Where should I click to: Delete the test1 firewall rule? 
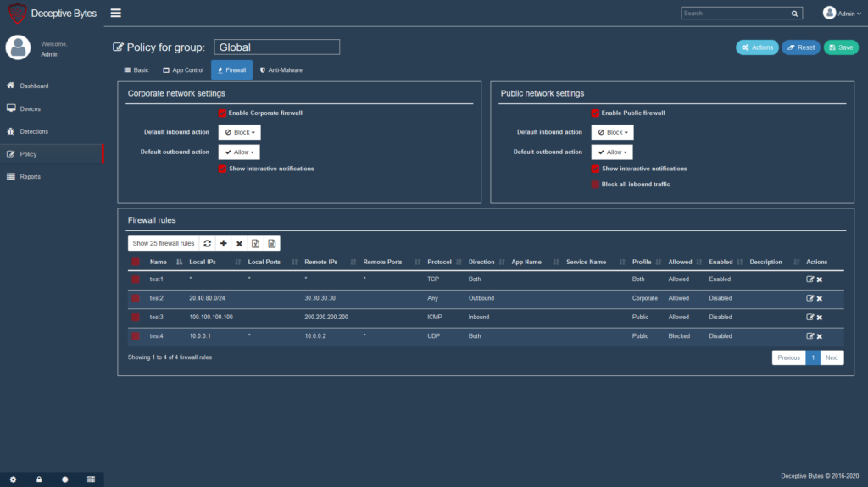[x=820, y=280]
